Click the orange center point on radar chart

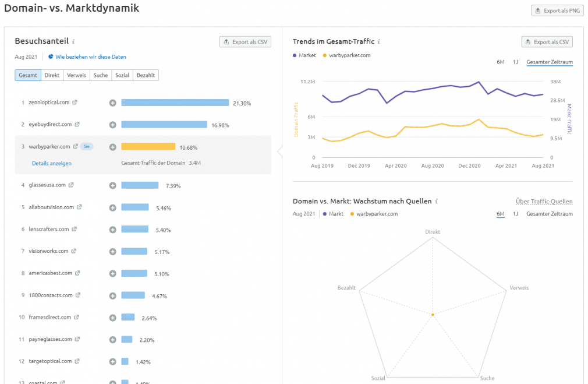(433, 315)
